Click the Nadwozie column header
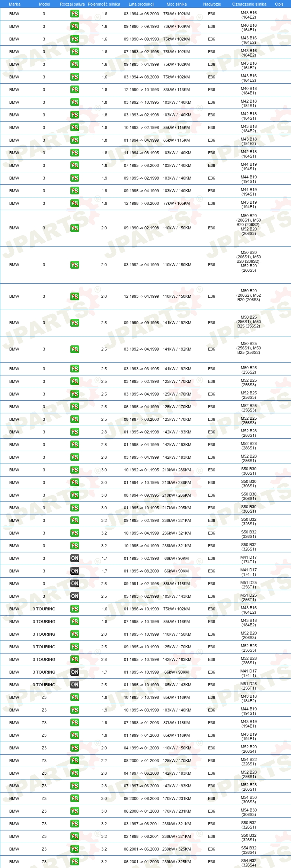 click(212, 4)
